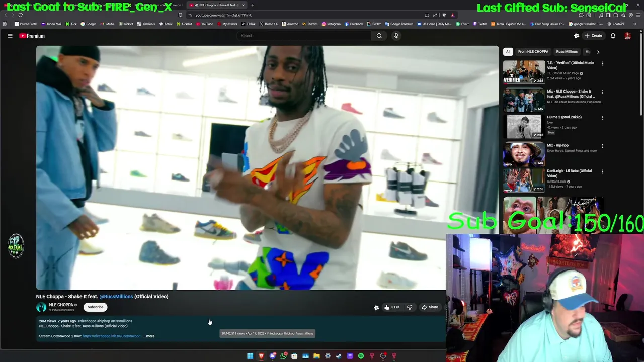Viewport: 644px width, 362px height.
Task: Share the video
Action: point(430,307)
